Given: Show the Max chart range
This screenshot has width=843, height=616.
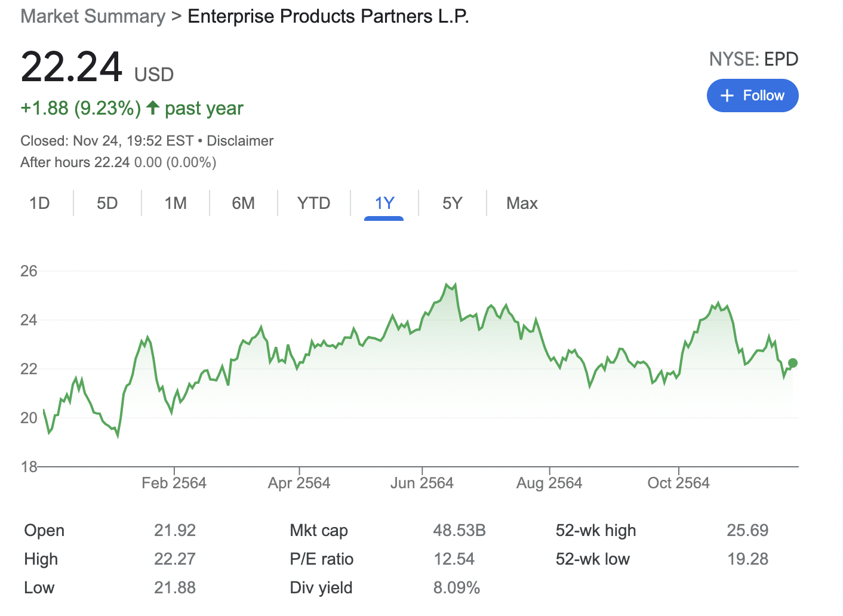Looking at the screenshot, I should [x=522, y=204].
